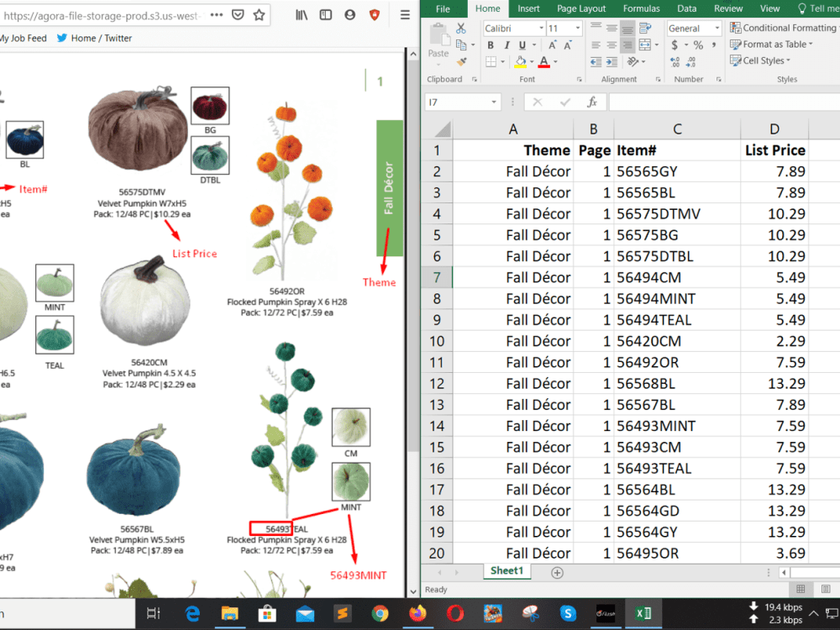This screenshot has height=630, width=840.
Task: Open General number format dropdown
Action: coord(717,28)
